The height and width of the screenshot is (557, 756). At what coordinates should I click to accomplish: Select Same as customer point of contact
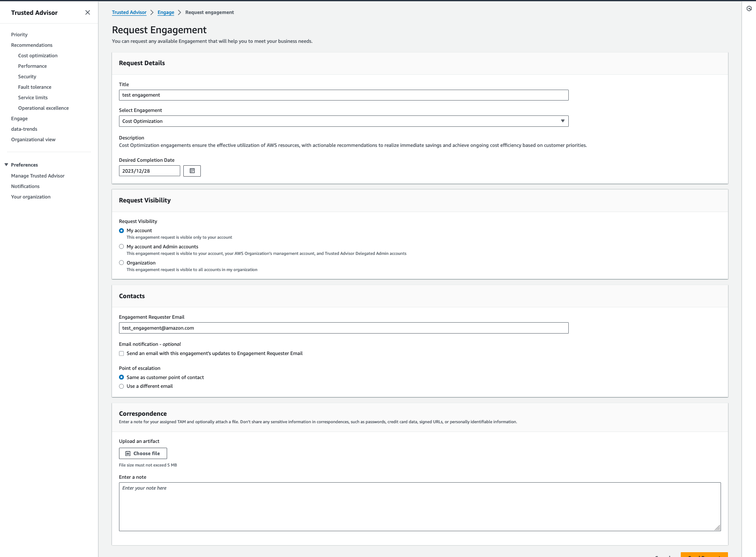122,377
